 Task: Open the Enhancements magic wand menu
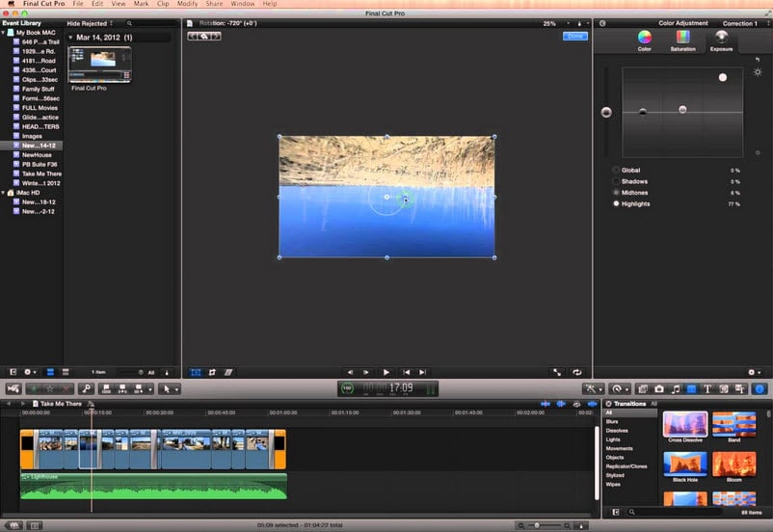point(593,389)
